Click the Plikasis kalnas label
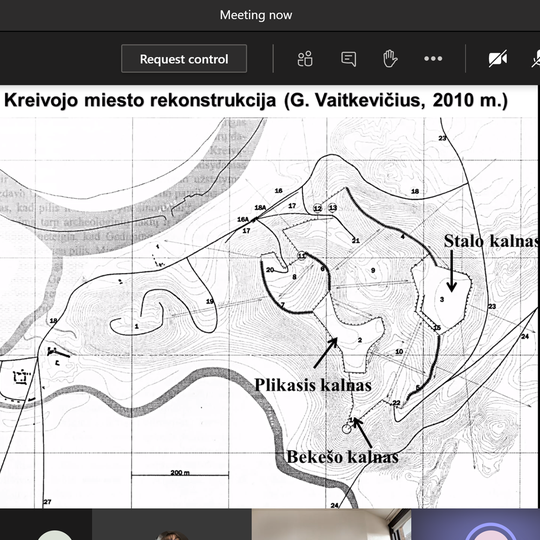Image resolution: width=540 pixels, height=540 pixels. pyautogui.click(x=313, y=385)
